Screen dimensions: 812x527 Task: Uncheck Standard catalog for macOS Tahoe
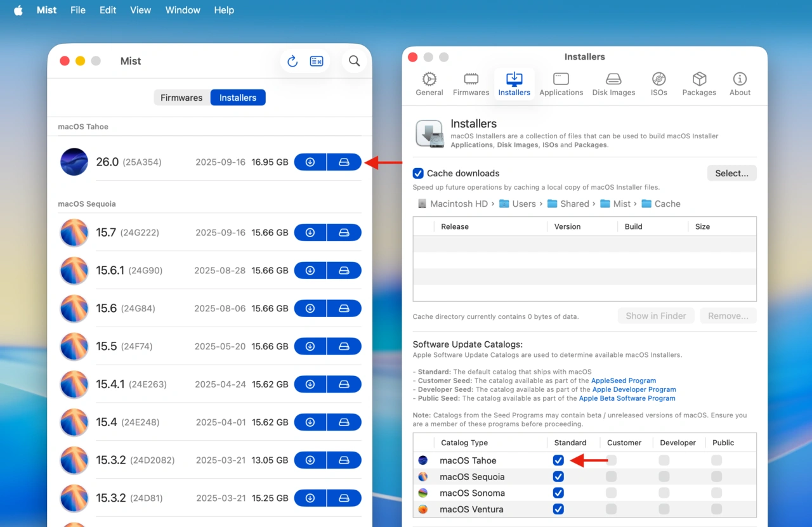click(x=558, y=460)
